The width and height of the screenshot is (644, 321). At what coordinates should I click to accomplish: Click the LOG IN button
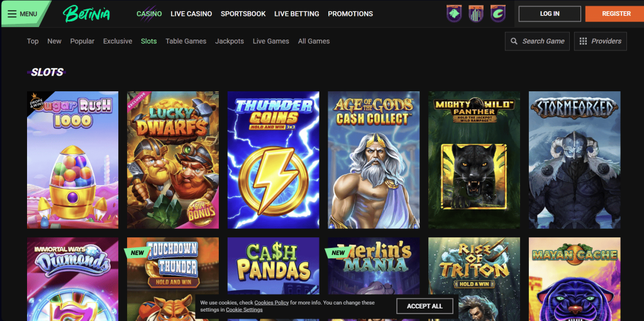coord(550,14)
